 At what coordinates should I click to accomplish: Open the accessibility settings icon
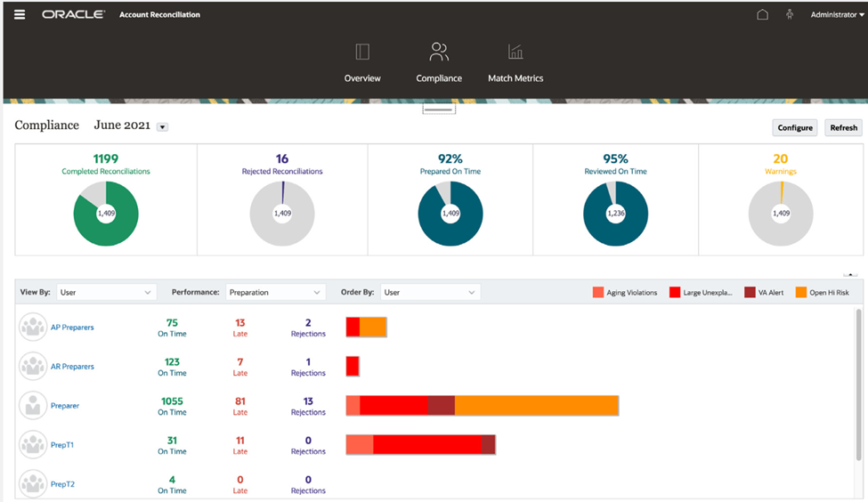[789, 14]
